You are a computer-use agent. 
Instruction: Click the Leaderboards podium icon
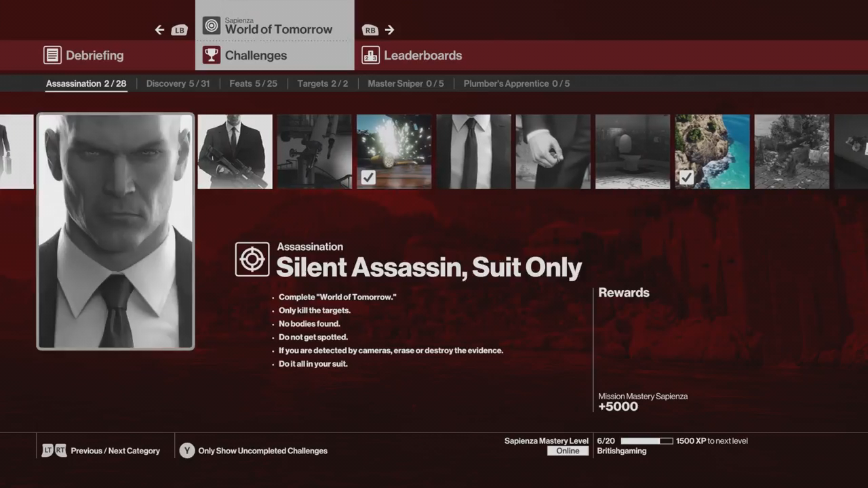370,55
